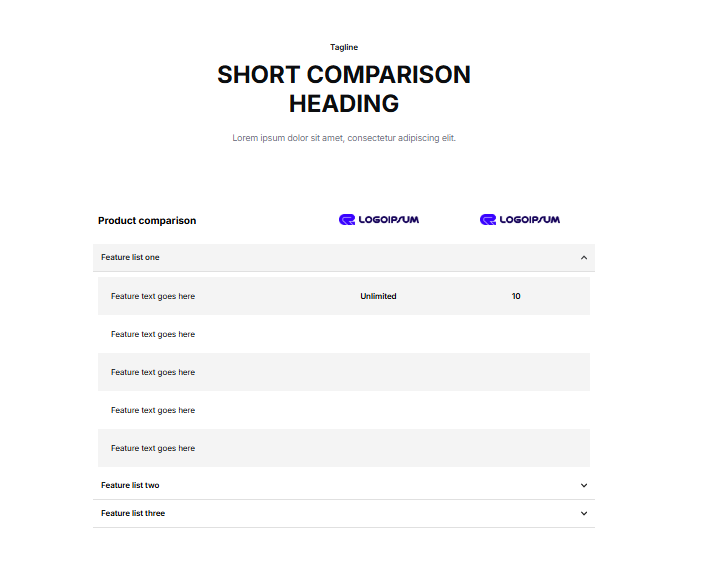Collapse Feature list one with its up chevron

click(x=584, y=258)
